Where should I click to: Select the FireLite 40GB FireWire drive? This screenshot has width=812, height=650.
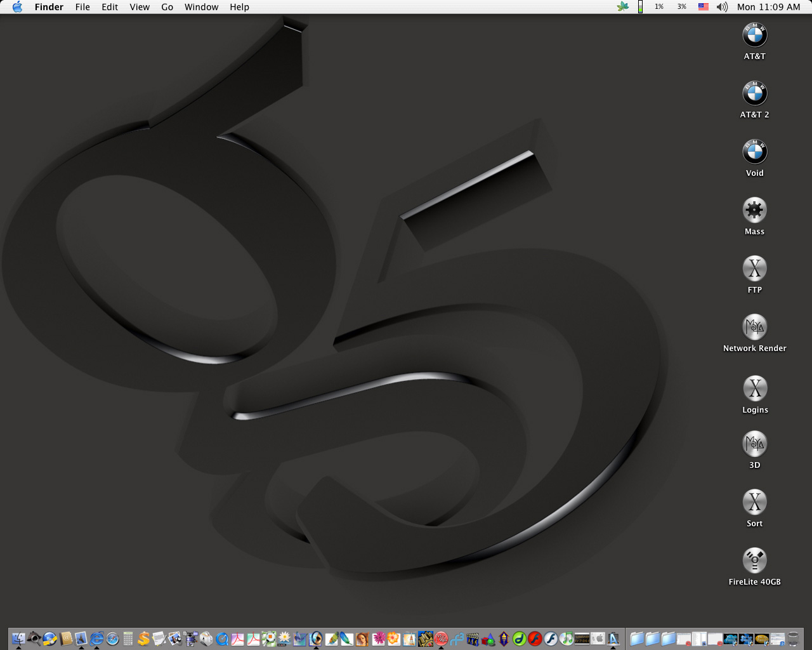(755, 560)
